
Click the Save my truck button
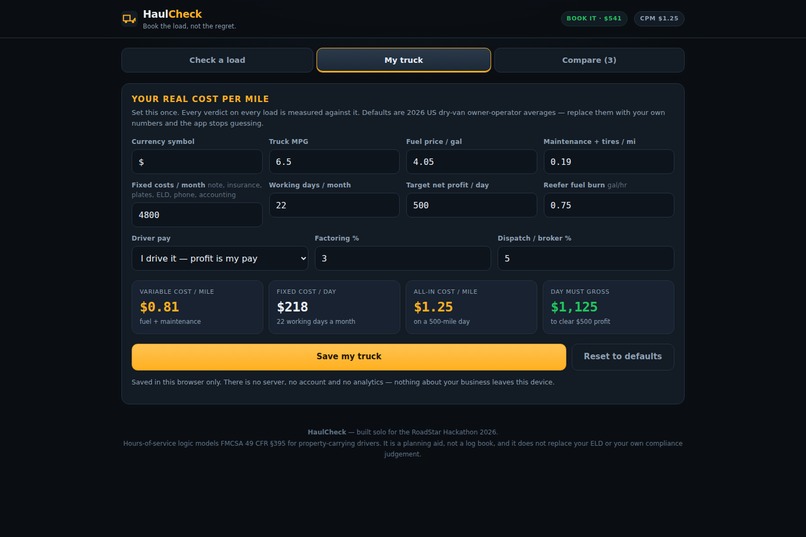[x=349, y=357]
